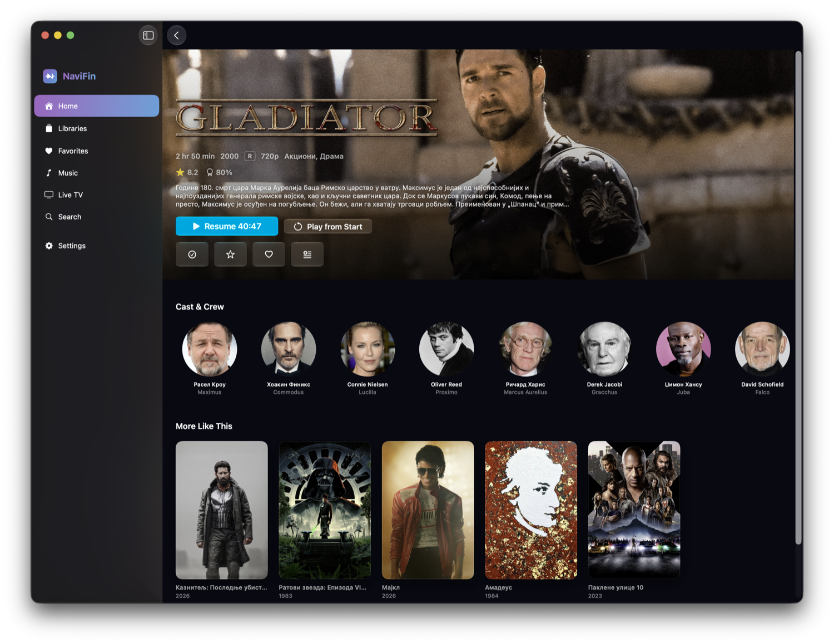The height and width of the screenshot is (644, 834).
Task: Click the Акциони, Драма genre text
Action: [314, 156]
